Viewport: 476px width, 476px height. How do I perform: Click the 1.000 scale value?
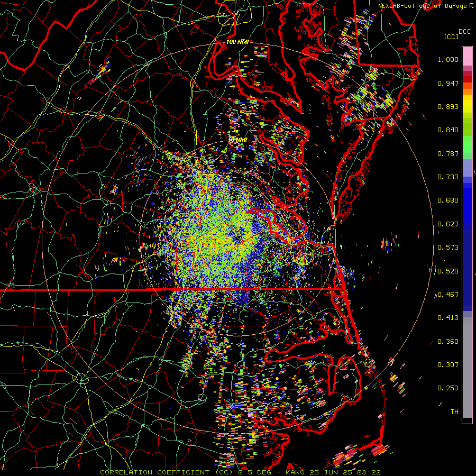pyautogui.click(x=448, y=59)
